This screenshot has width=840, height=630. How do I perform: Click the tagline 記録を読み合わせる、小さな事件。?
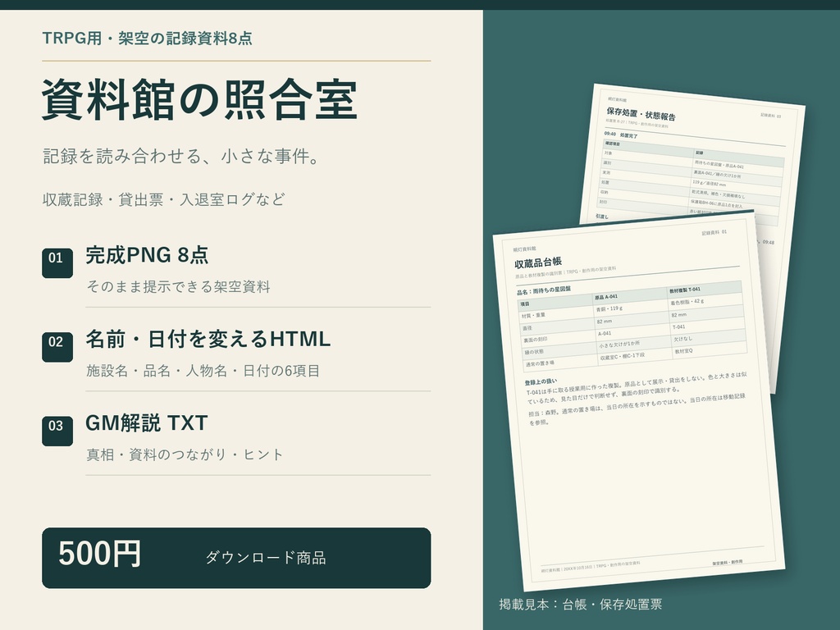182,157
